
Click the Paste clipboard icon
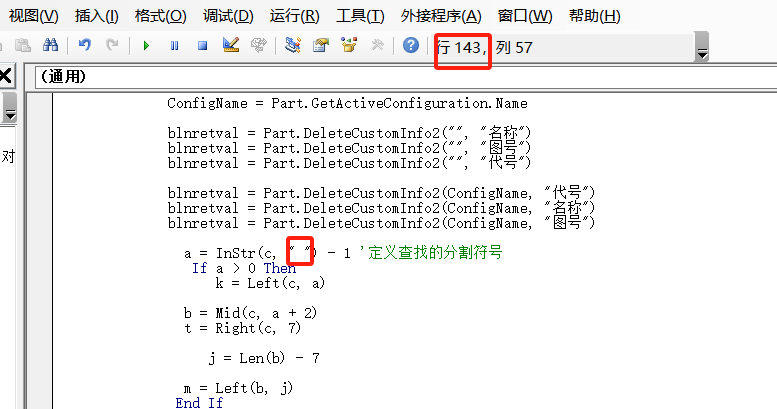[23, 46]
